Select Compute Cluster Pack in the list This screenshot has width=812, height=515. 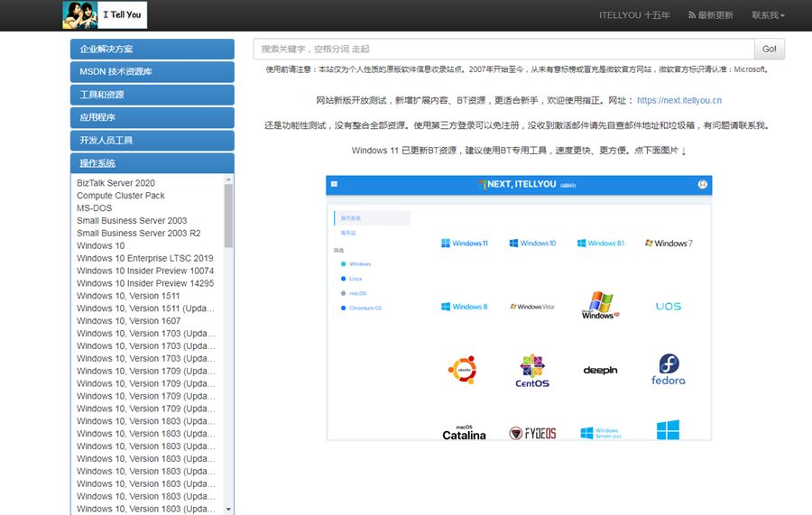click(x=121, y=196)
